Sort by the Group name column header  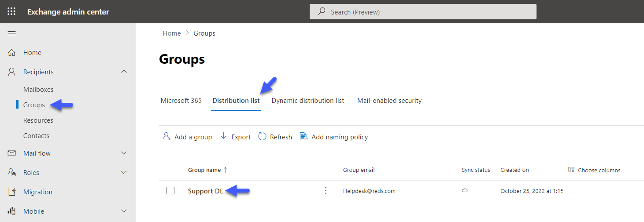[204, 170]
